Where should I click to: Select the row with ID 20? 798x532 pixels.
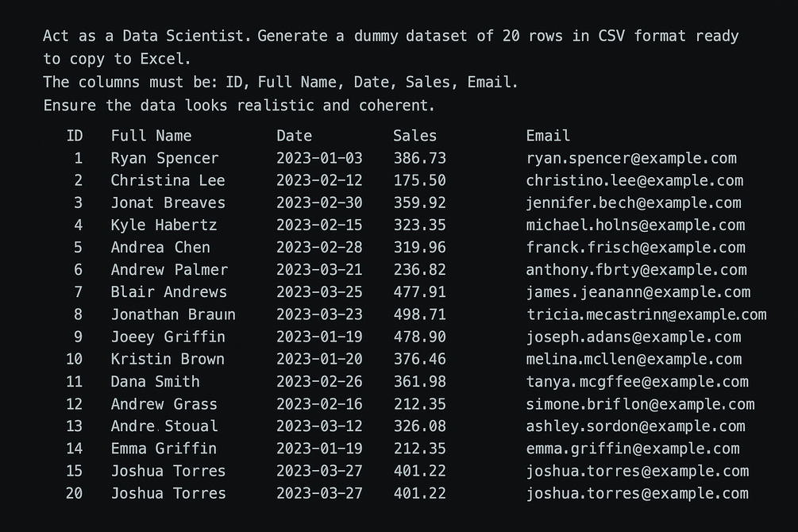(407, 494)
